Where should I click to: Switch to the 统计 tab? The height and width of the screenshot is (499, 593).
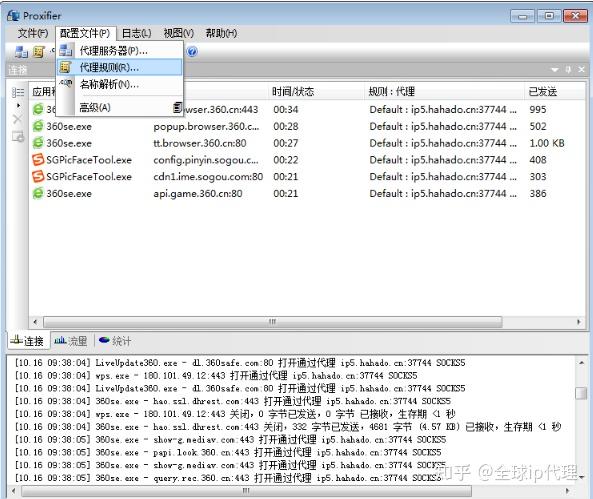click(115, 341)
